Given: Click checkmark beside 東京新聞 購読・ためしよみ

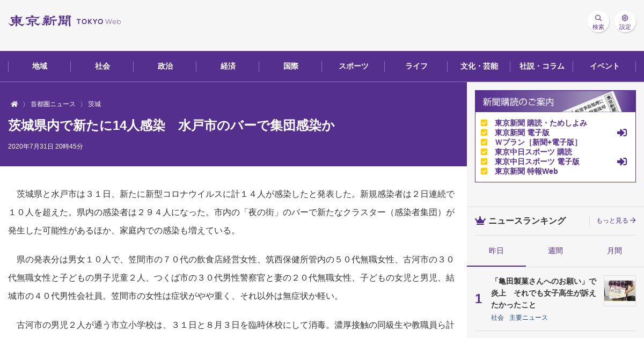Looking at the screenshot, I should (484, 123).
